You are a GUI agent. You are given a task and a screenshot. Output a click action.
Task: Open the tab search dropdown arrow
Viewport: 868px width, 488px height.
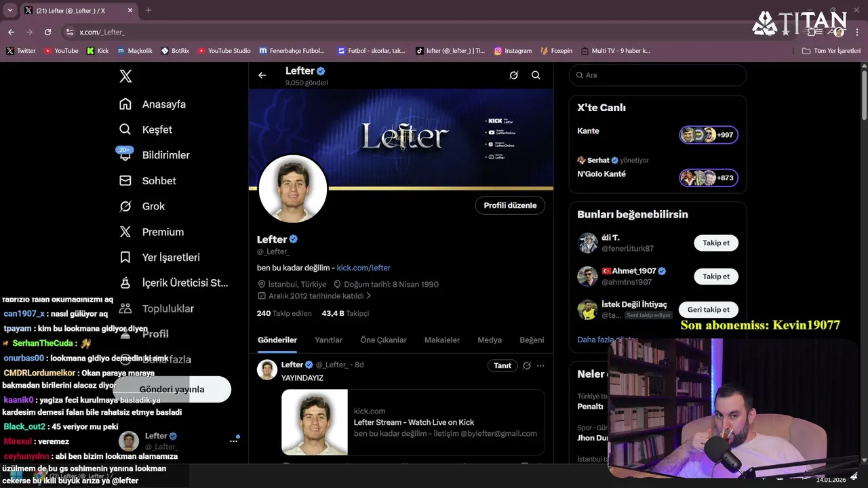pyautogui.click(x=9, y=10)
